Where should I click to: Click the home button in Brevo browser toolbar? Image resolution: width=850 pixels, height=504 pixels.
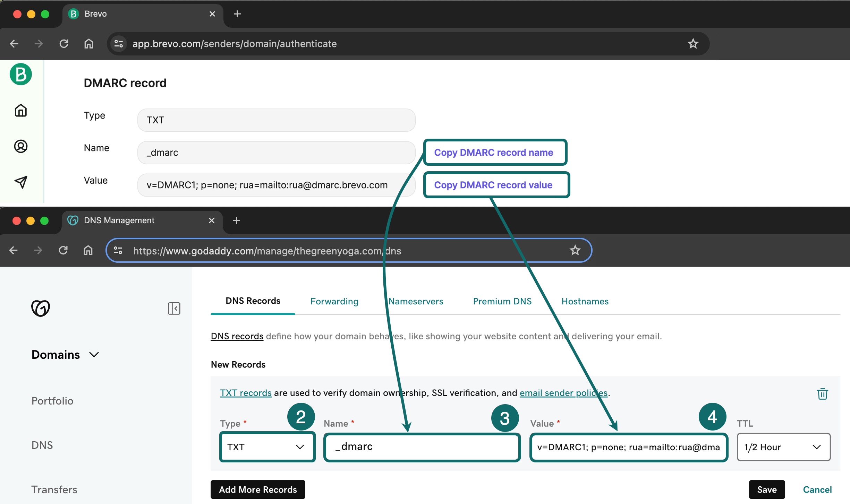pos(89,44)
